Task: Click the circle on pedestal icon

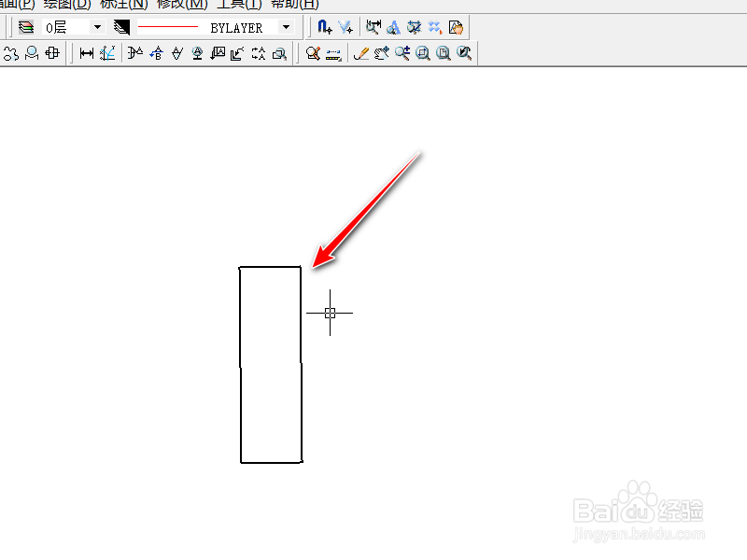Action: coord(32,53)
